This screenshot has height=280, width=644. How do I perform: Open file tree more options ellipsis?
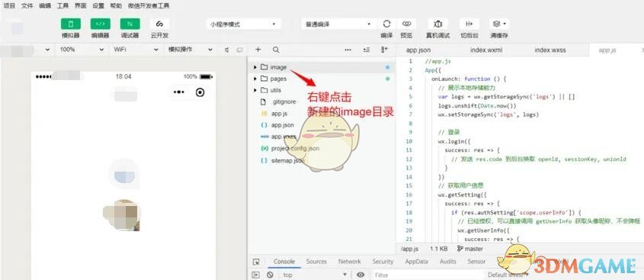click(348, 50)
